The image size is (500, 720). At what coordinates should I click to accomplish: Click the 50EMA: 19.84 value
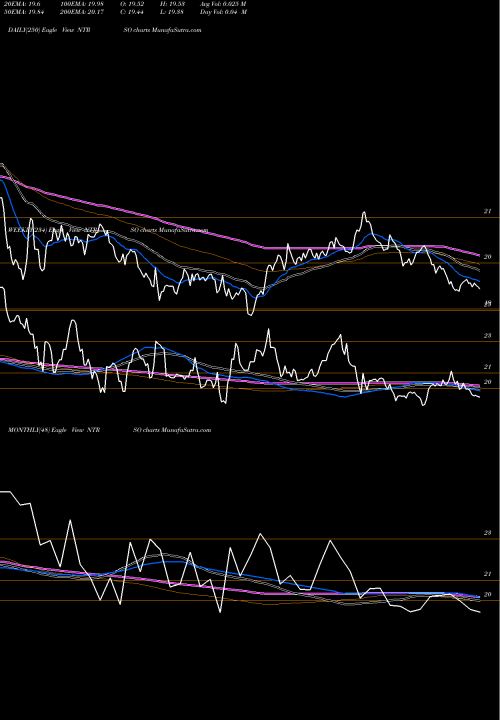point(24,12)
